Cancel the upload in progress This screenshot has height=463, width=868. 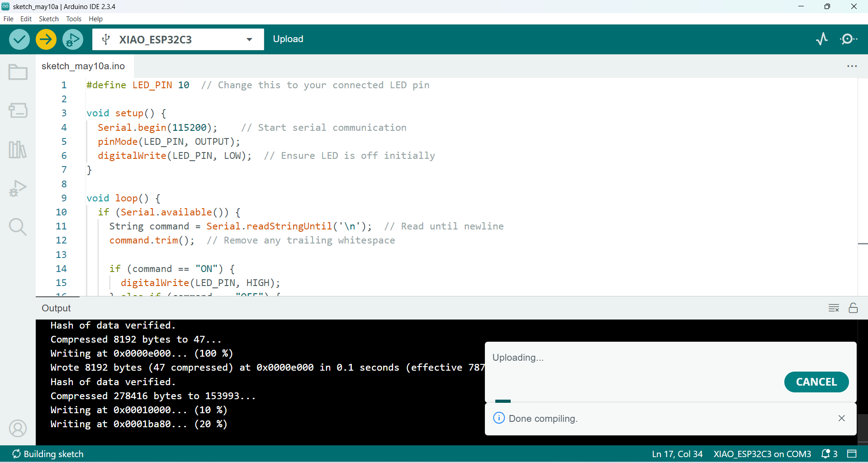816,382
